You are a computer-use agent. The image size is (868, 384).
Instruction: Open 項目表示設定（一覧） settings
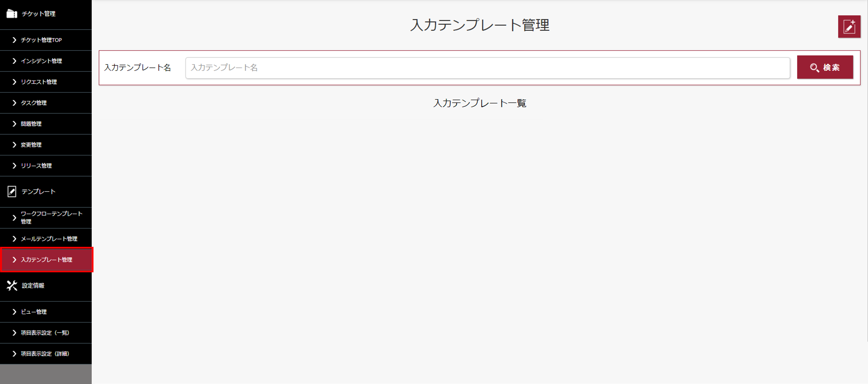coord(46,333)
